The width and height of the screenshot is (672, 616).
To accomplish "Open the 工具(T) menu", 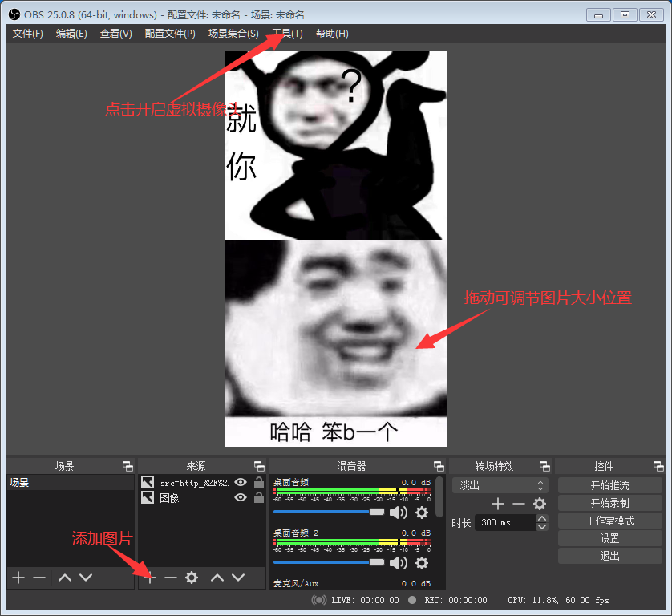I will click(x=286, y=33).
